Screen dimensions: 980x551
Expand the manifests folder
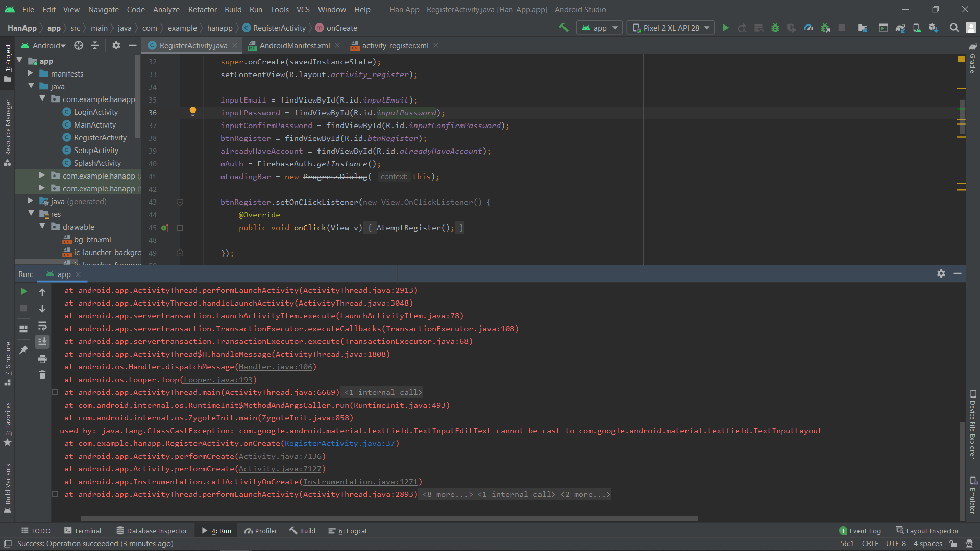tap(31, 73)
